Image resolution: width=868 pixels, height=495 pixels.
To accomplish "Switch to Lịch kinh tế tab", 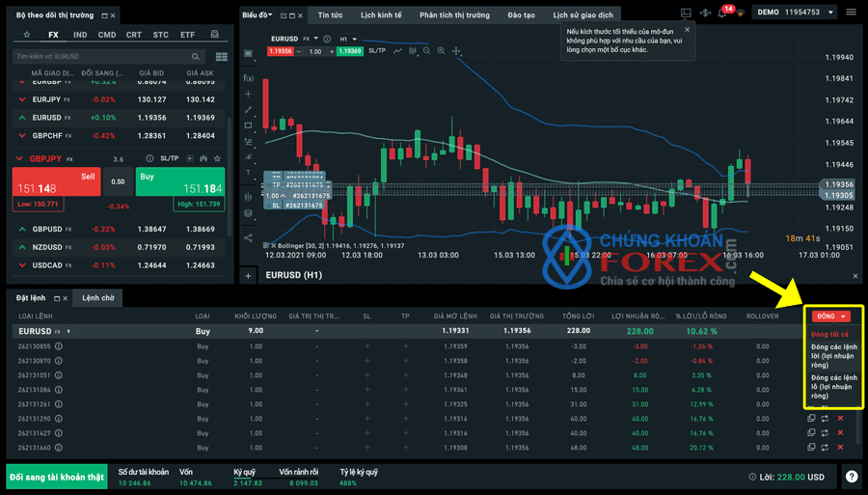I will (381, 14).
